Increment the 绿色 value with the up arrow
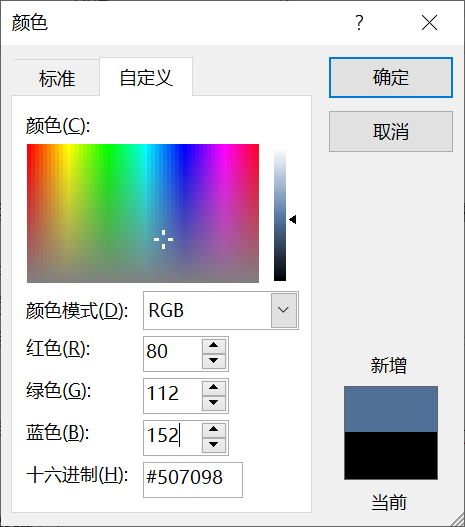 (x=214, y=388)
